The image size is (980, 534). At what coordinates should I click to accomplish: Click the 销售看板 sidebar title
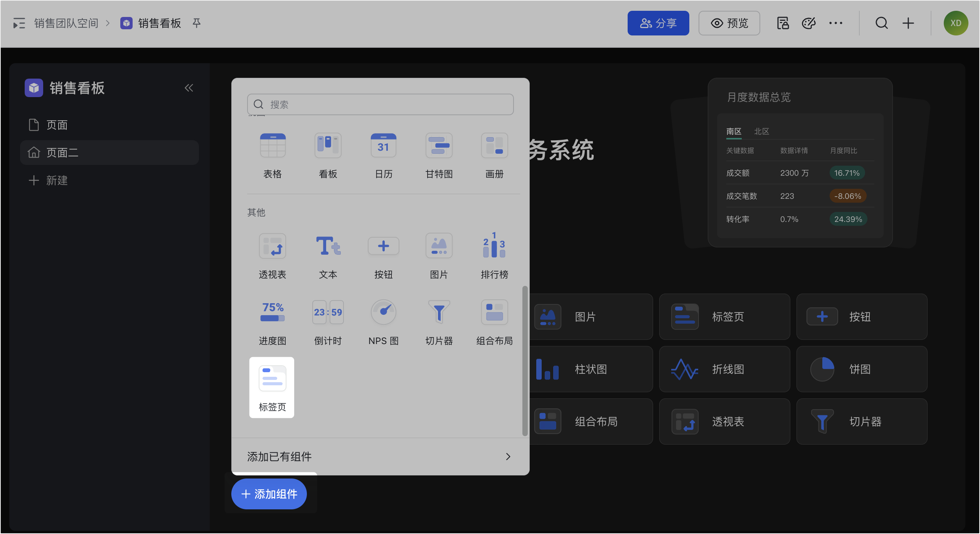[77, 88]
